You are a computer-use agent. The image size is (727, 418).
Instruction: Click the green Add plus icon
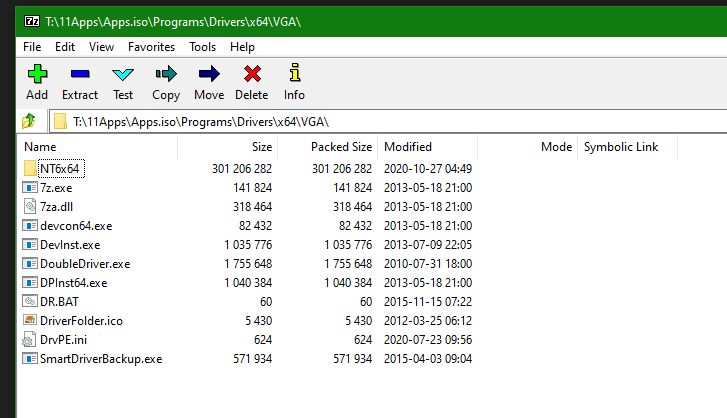37,74
